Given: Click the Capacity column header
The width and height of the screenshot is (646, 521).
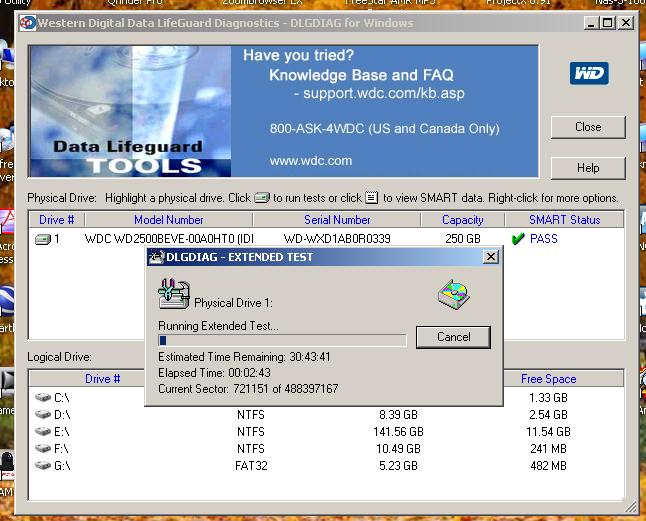Looking at the screenshot, I should coord(462,220).
